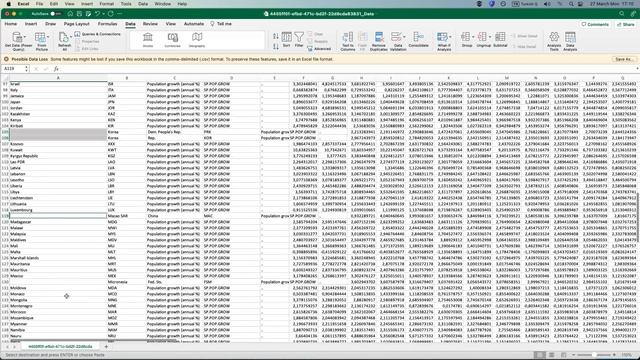Click the vertical scrollbar
Viewport: 640px width, 360px height.
point(638,216)
